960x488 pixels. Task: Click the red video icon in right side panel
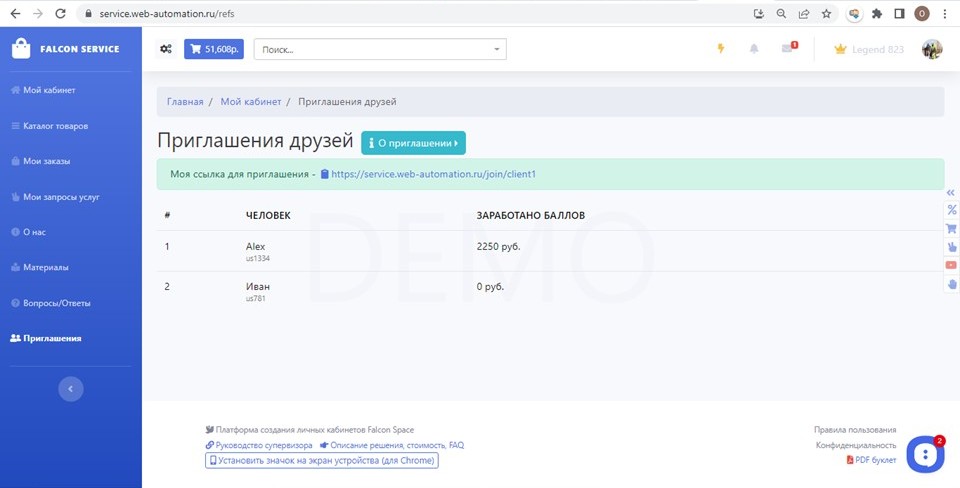[x=951, y=265]
